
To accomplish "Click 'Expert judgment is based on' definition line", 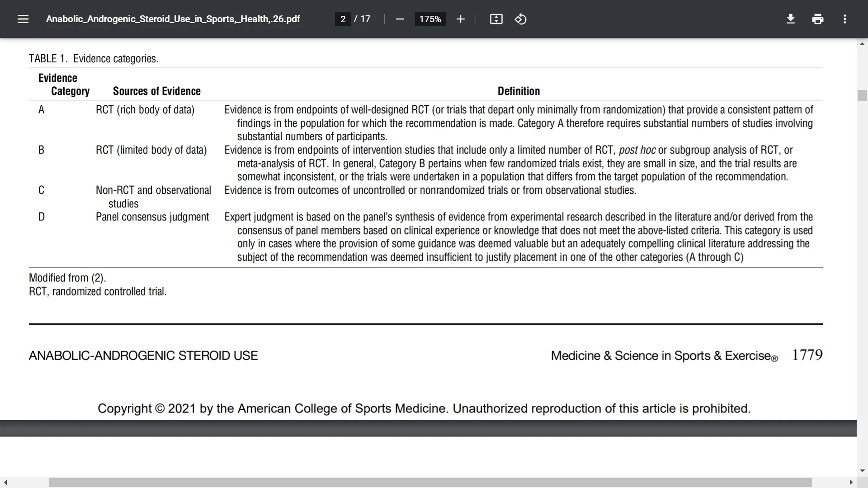I will pos(519,217).
